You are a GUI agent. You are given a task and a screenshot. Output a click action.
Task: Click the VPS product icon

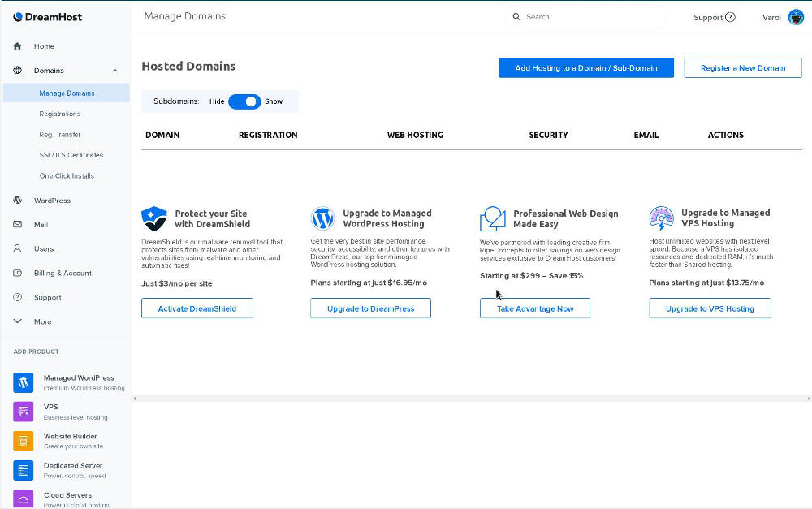point(24,412)
